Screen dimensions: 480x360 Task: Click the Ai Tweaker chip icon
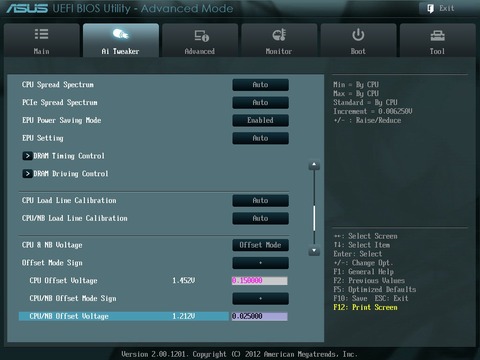pyautogui.click(x=120, y=34)
